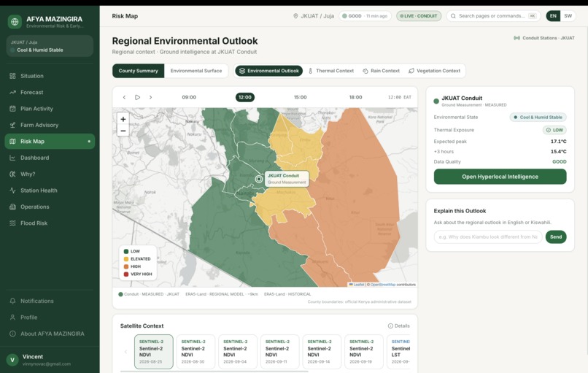Click Vincent's user avatar

[x=12, y=360]
